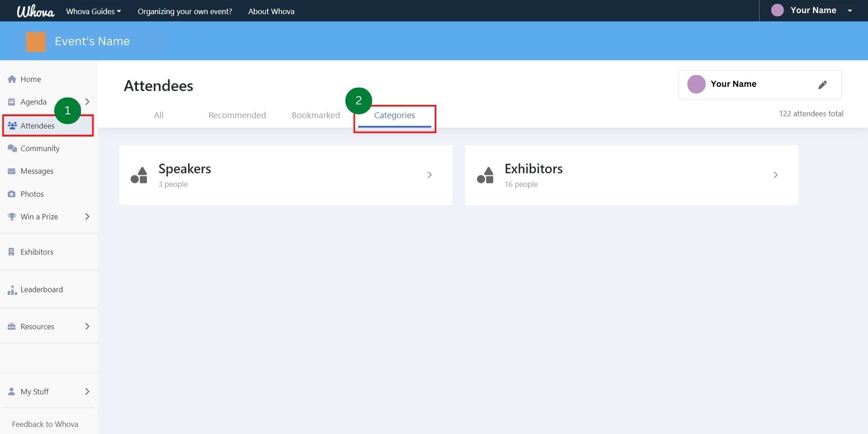
Task: Expand the My Stuff section
Action: pos(87,392)
